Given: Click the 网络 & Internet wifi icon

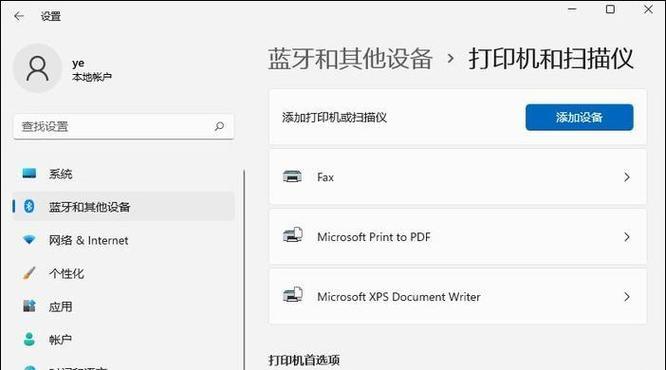Looking at the screenshot, I should coord(29,240).
